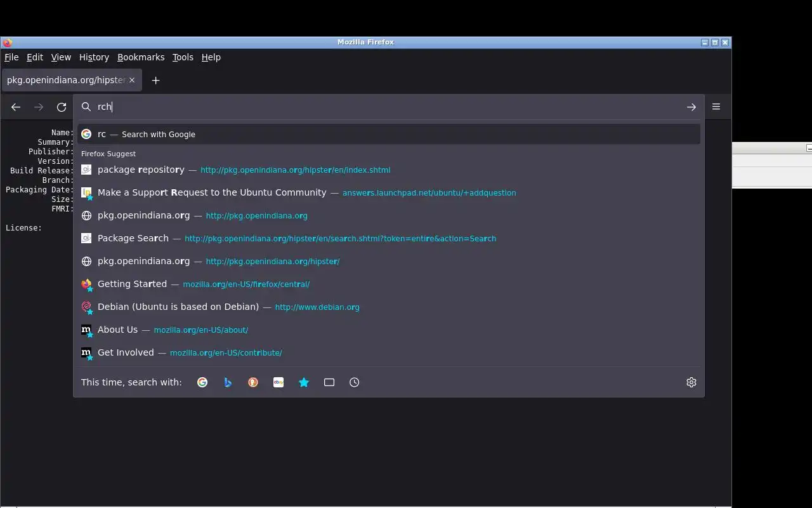Search only bookmarks with star icon
This screenshot has width=812, height=508.
(304, 382)
